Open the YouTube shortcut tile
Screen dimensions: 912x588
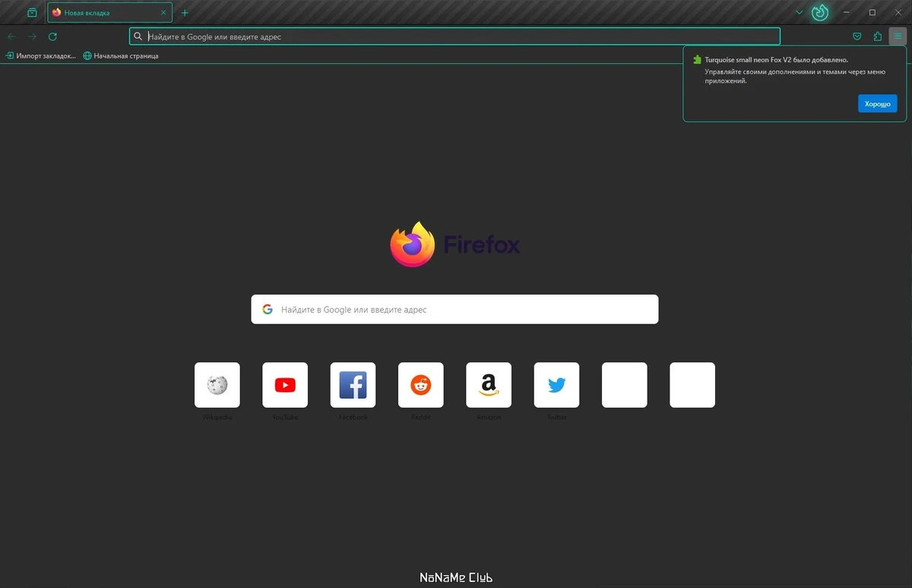pos(285,385)
